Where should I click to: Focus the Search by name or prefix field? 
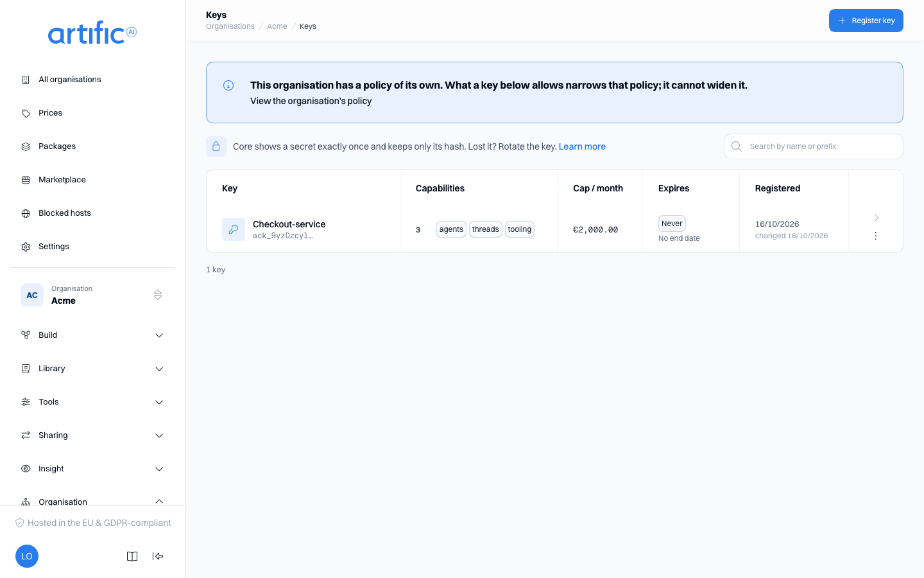tap(814, 146)
